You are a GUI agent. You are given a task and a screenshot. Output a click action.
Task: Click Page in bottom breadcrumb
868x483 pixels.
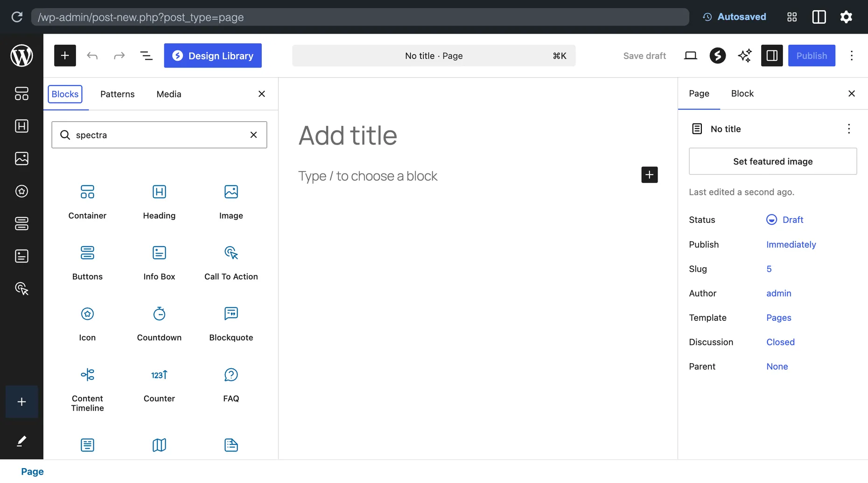(32, 471)
